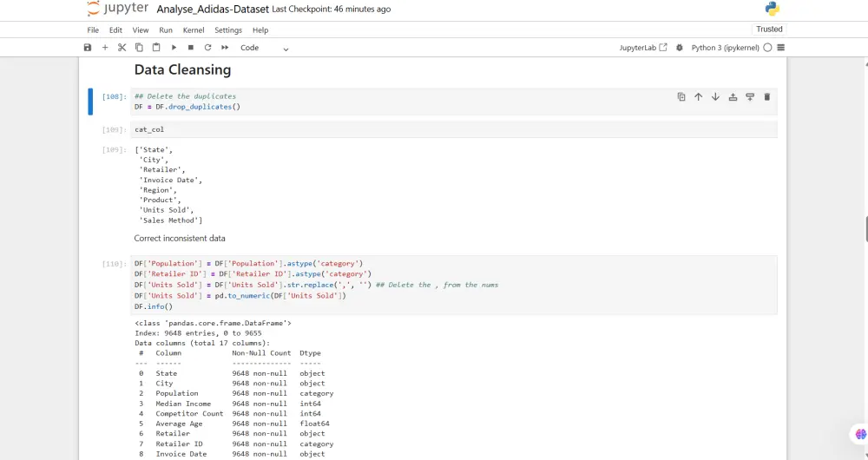Viewport: 868px width, 460px height.
Task: Click the Jupyter logo
Action: coord(117,9)
